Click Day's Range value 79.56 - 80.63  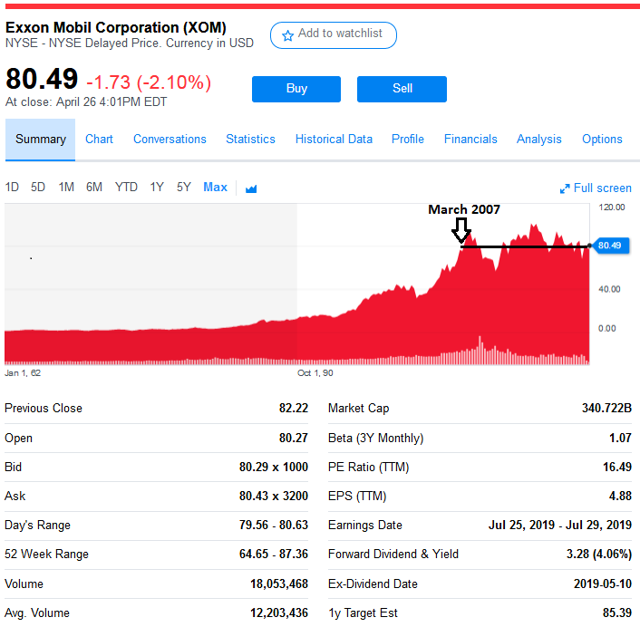[x=273, y=525]
